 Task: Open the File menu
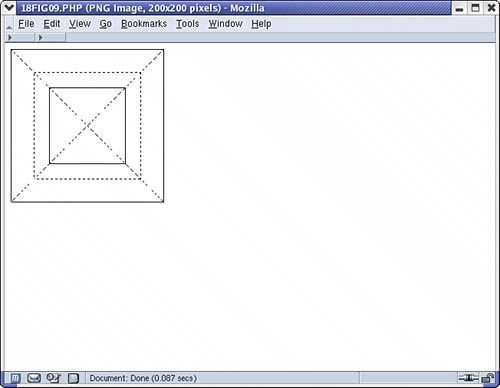[x=26, y=24]
